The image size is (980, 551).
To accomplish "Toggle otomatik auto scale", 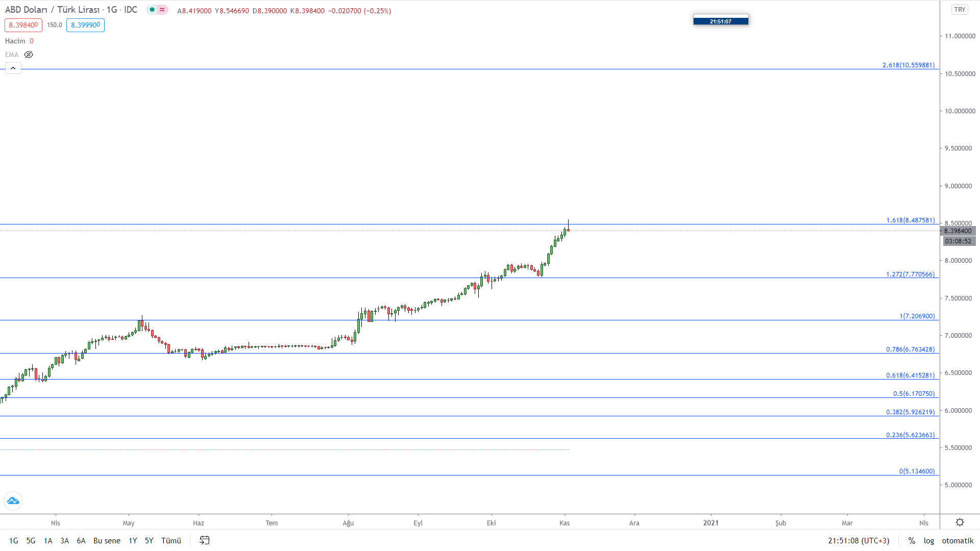I will [958, 541].
